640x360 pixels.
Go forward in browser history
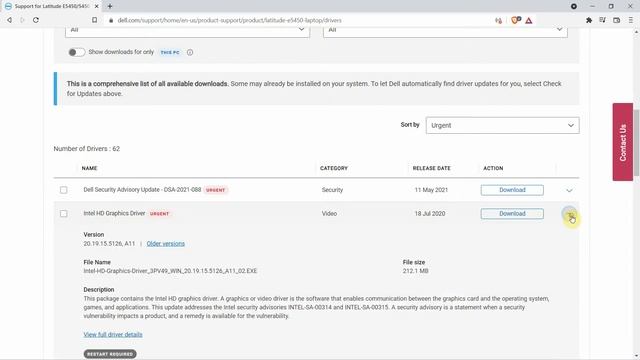pos(22,20)
